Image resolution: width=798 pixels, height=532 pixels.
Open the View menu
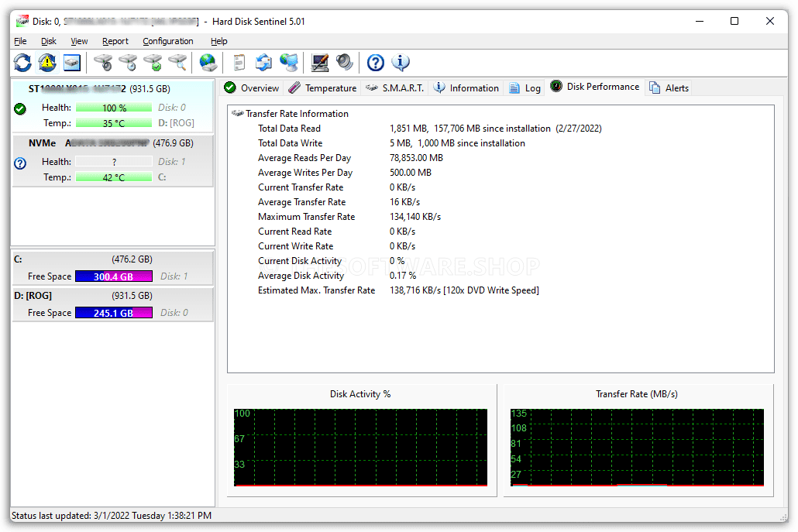[x=79, y=41]
